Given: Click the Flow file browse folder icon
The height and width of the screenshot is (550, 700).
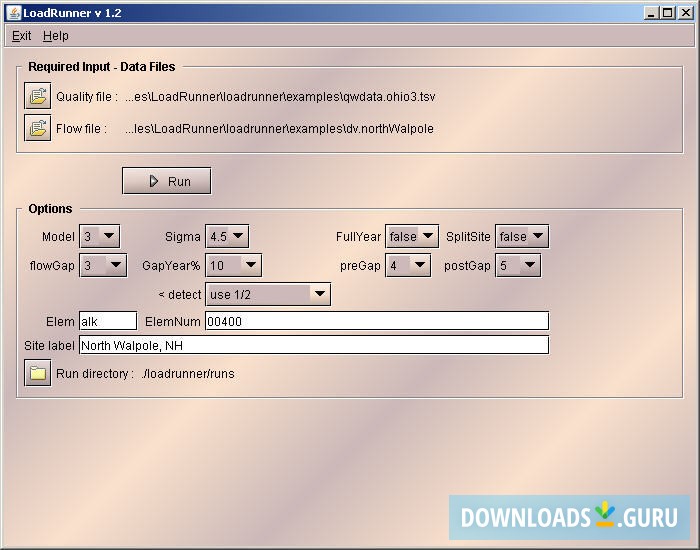Looking at the screenshot, I should (x=38, y=128).
